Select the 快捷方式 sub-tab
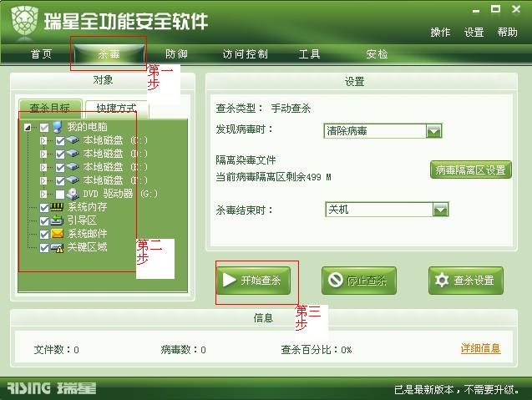532x400 pixels. point(116,109)
